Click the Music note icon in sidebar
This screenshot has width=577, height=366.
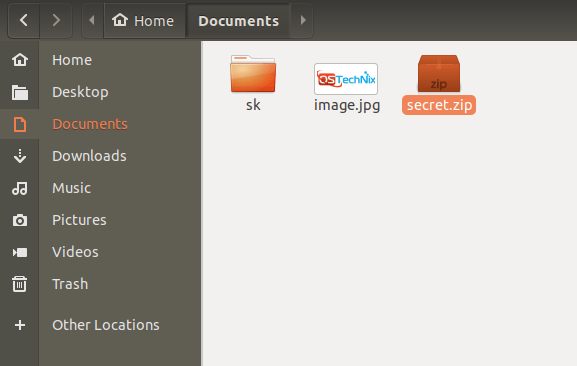20,188
